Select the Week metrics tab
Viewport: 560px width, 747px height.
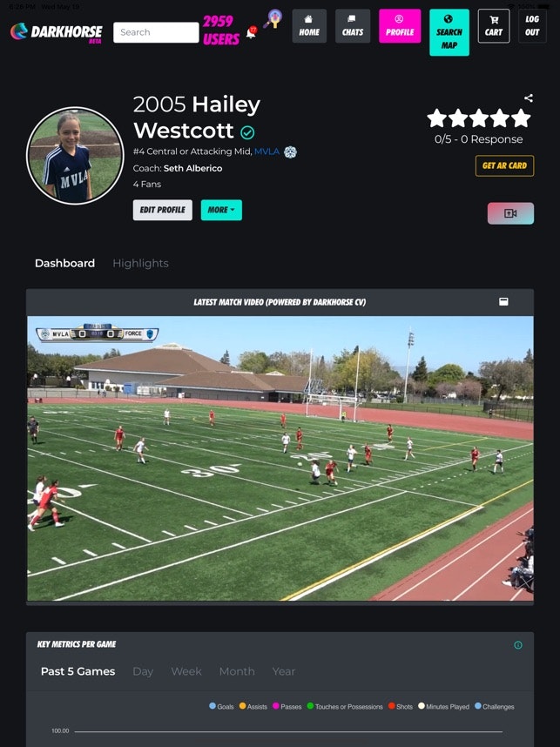(x=186, y=671)
